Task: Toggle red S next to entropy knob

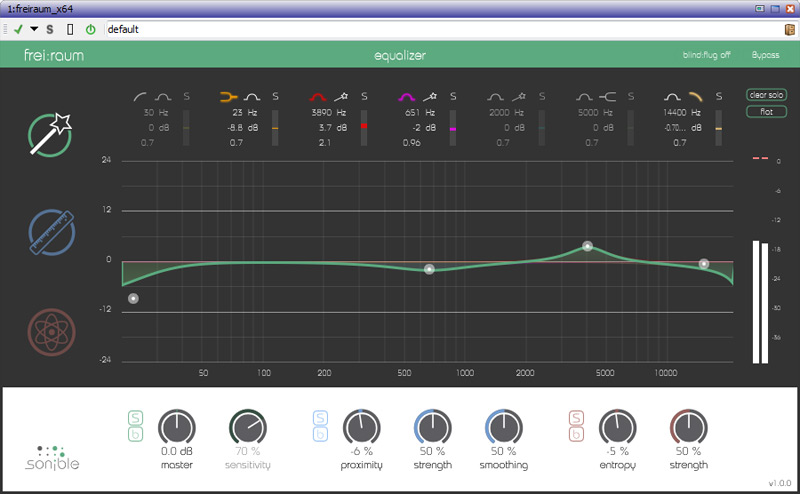Action: [x=576, y=418]
